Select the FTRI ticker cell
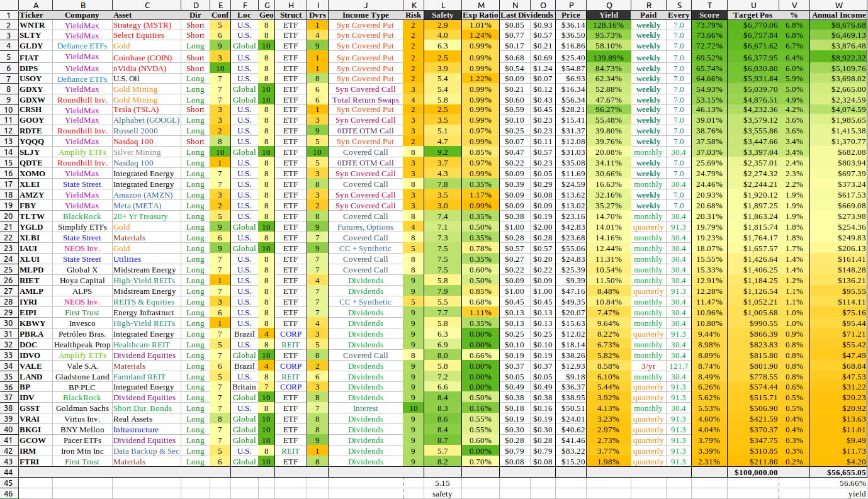 click(x=35, y=462)
